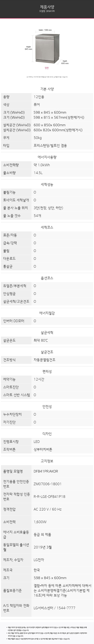The height and width of the screenshot is (644, 94).
Task: Click the 세척코스 section heading
Action: [47, 227]
